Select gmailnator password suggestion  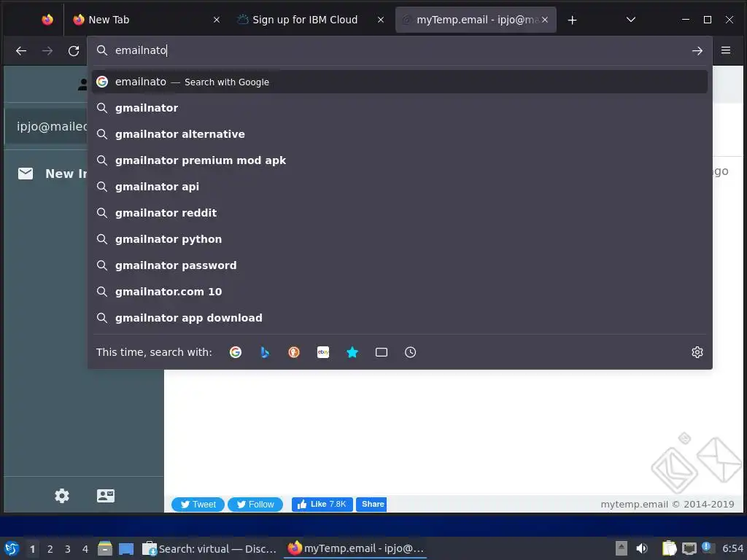tap(399, 265)
